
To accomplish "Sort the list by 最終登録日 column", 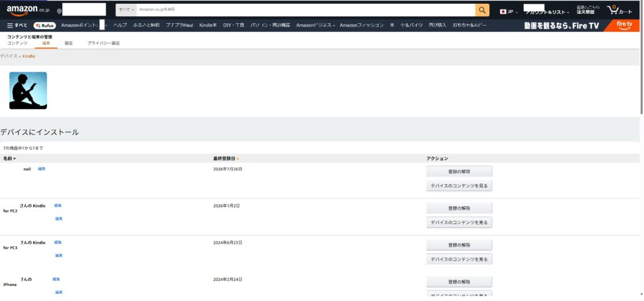I will (226, 158).
